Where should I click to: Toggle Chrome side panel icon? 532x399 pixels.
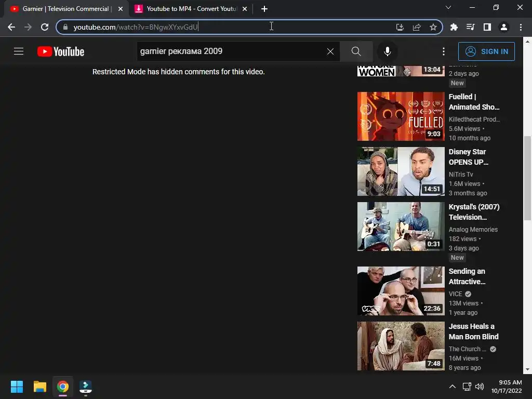click(x=487, y=27)
